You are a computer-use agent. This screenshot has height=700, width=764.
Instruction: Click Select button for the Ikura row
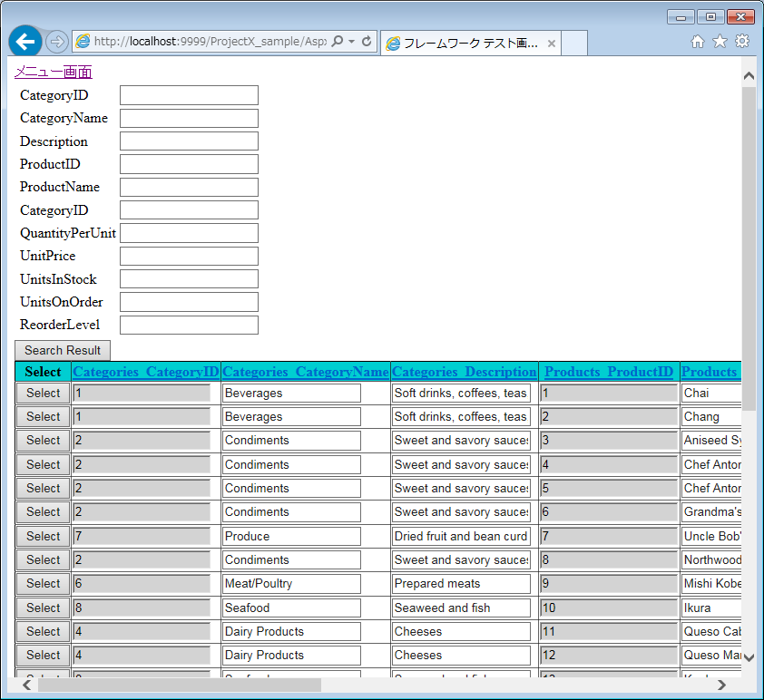[x=43, y=608]
